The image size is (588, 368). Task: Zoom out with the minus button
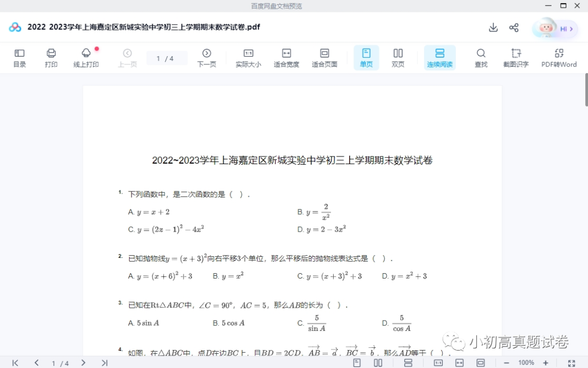pos(506,363)
